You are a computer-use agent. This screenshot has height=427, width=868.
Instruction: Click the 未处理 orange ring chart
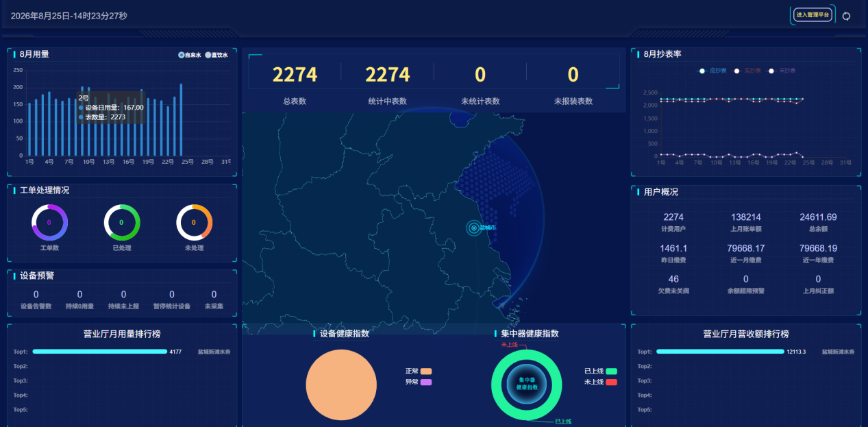pos(194,222)
